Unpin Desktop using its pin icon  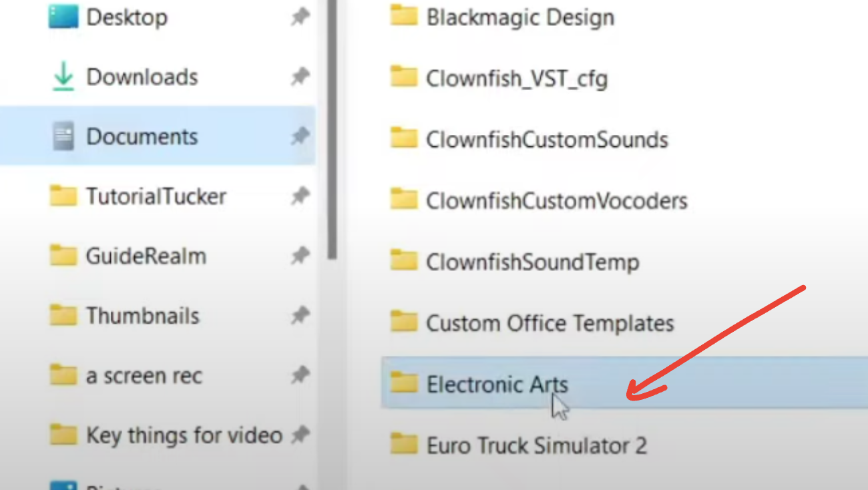click(x=300, y=18)
